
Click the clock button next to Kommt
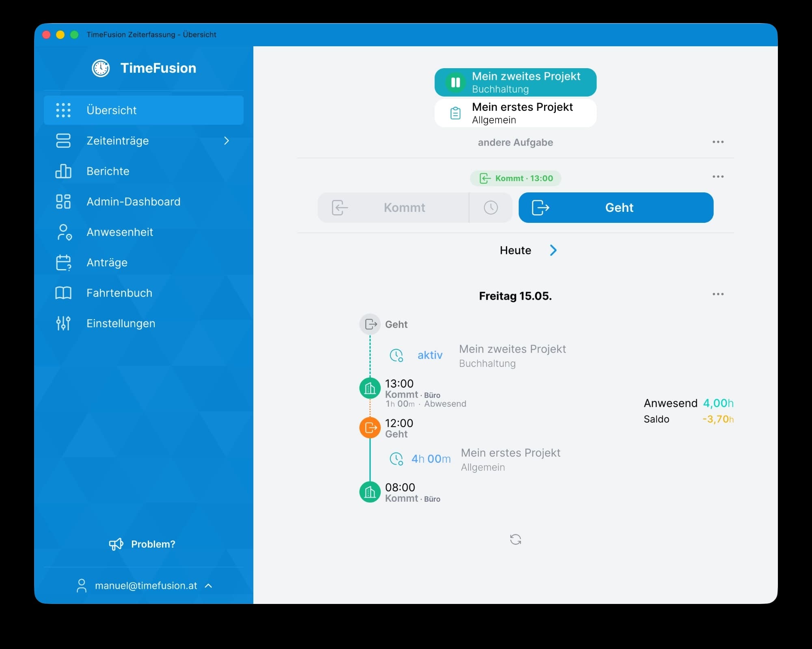[x=491, y=207]
